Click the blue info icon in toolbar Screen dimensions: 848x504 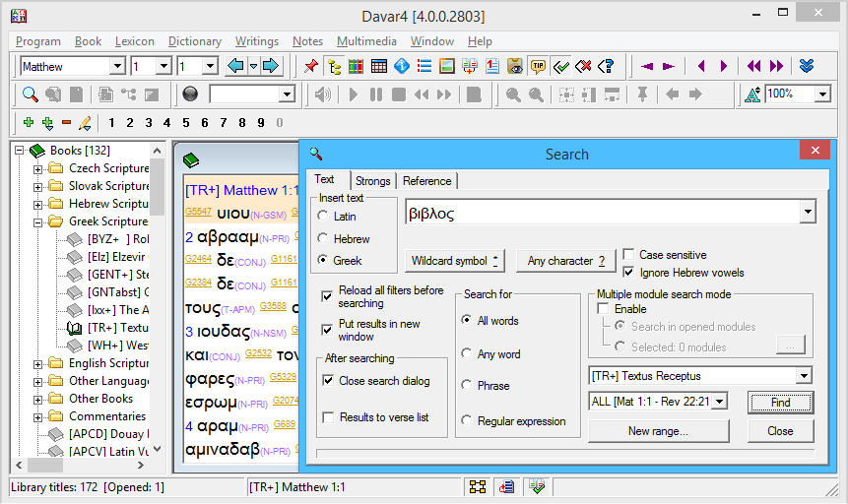(402, 66)
